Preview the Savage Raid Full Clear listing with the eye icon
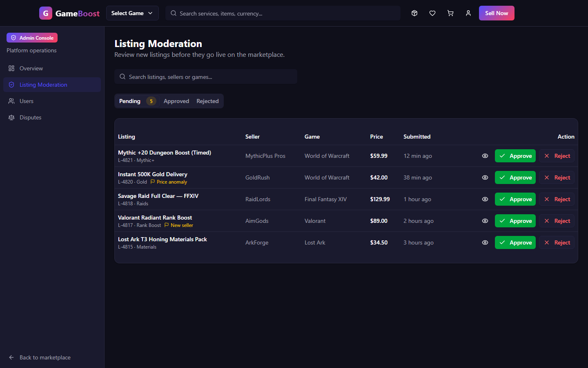 tap(485, 199)
